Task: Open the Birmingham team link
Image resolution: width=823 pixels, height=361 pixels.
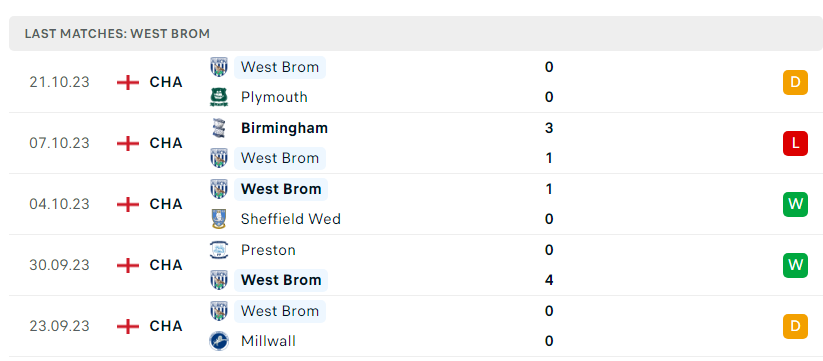Action: click(284, 128)
